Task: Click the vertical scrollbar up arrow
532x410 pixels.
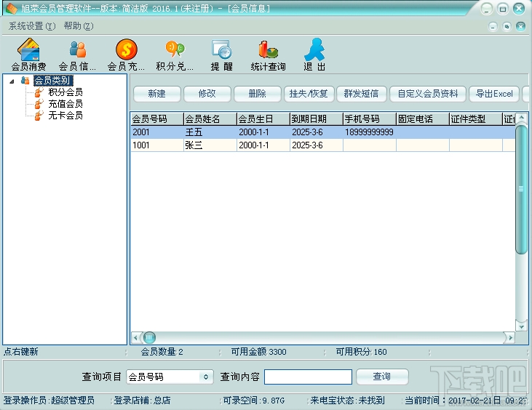Action: [x=522, y=118]
